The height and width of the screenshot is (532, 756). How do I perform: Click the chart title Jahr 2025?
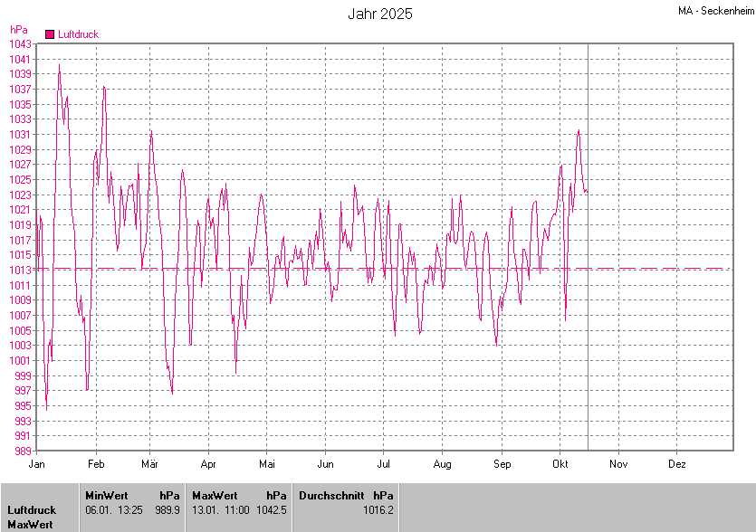point(380,14)
